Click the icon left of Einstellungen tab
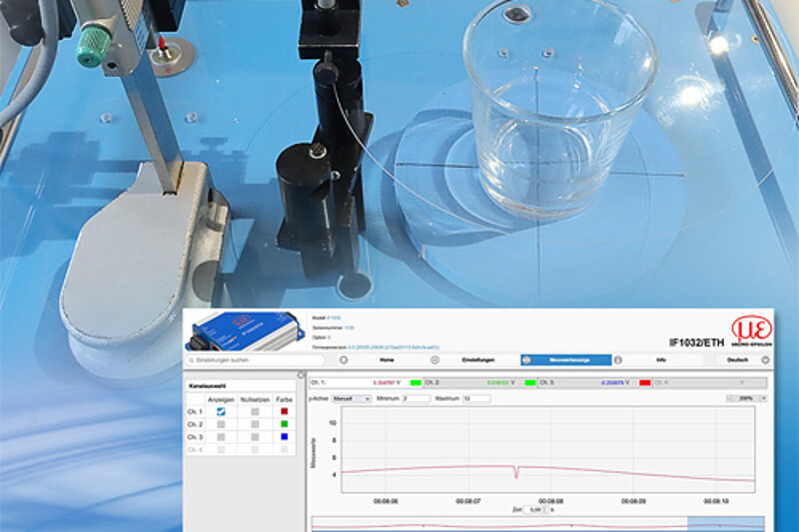This screenshot has height=532, width=799. (434, 359)
